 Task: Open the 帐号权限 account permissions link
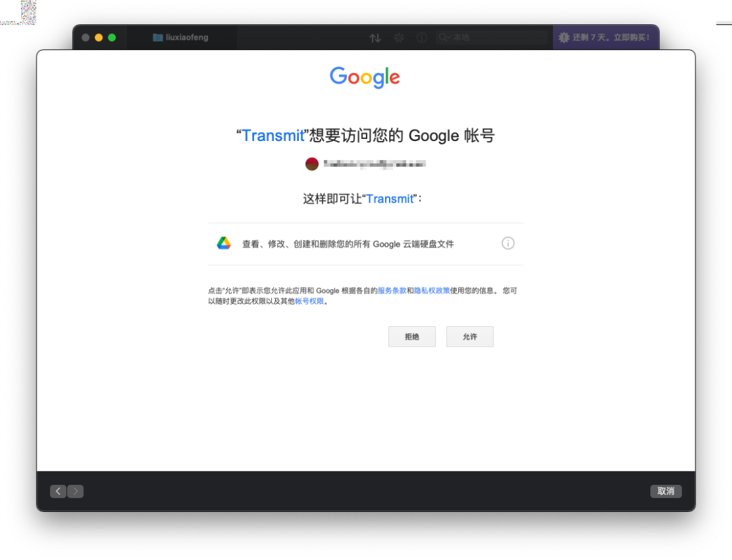309,301
